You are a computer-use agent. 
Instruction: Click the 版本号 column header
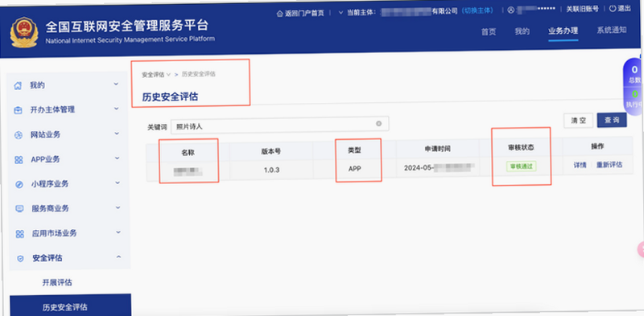[x=271, y=151]
